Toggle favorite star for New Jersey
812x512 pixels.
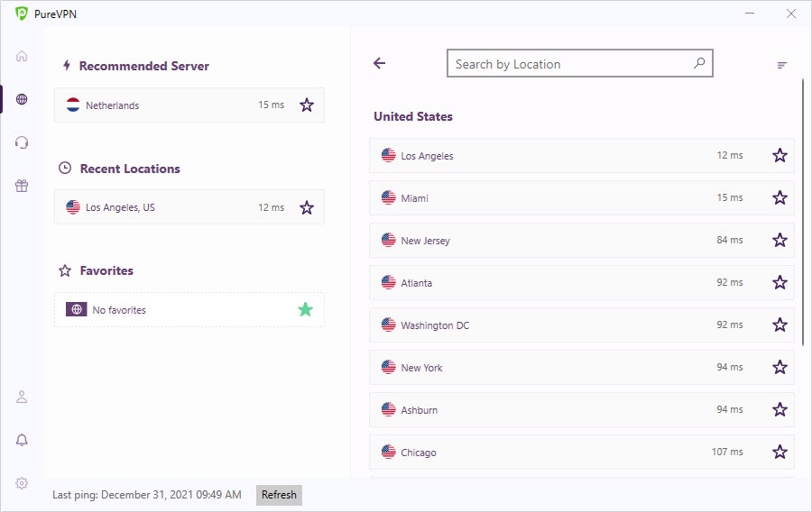[x=780, y=240]
